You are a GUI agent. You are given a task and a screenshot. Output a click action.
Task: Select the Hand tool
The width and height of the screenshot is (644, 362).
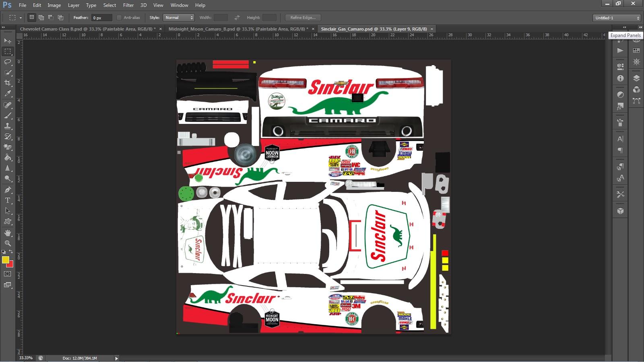pos(8,233)
